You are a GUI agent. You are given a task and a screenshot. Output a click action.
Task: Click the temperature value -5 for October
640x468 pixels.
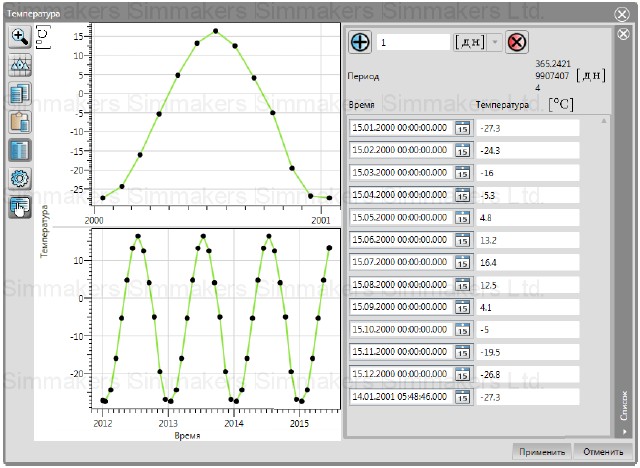click(528, 330)
